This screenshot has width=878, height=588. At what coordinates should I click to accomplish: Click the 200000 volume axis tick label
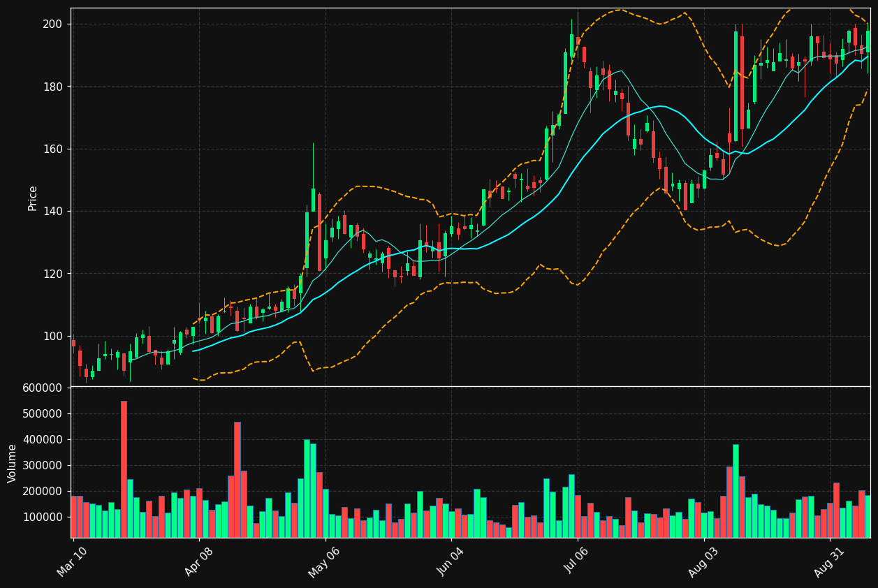43,492
